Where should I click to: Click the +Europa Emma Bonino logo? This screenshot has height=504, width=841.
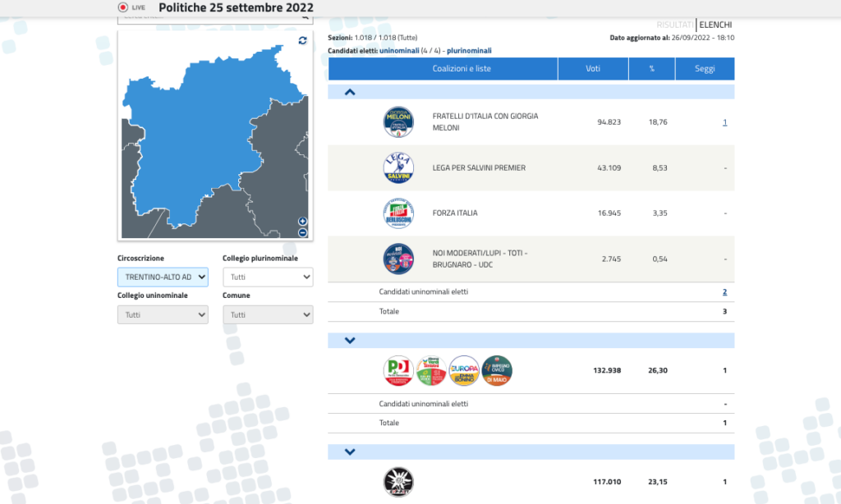[464, 370]
